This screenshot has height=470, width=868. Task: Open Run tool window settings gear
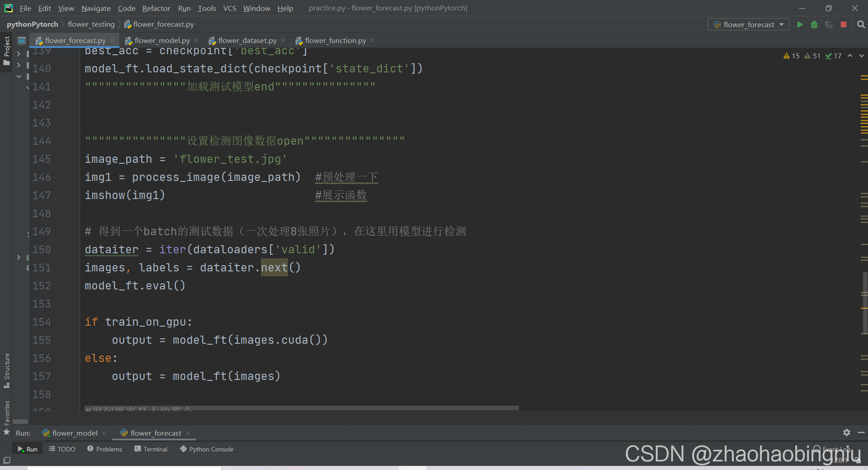[846, 432]
